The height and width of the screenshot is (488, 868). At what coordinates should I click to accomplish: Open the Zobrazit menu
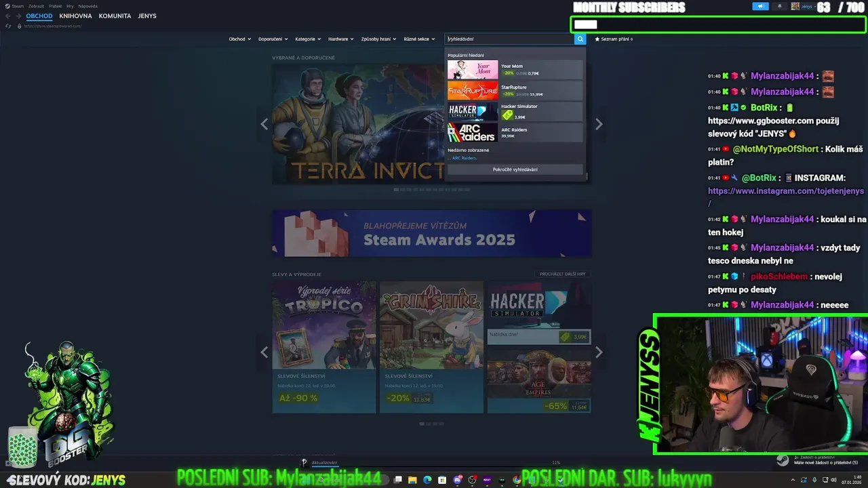pyautogui.click(x=36, y=6)
